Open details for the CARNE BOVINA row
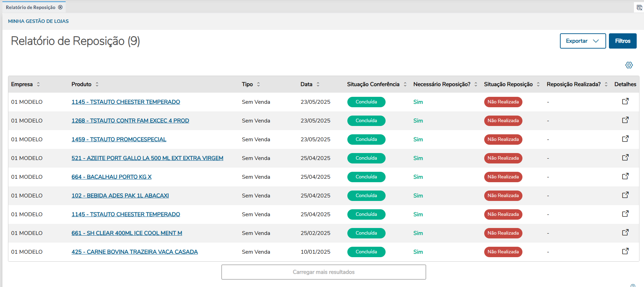The width and height of the screenshot is (644, 287). [x=625, y=251]
